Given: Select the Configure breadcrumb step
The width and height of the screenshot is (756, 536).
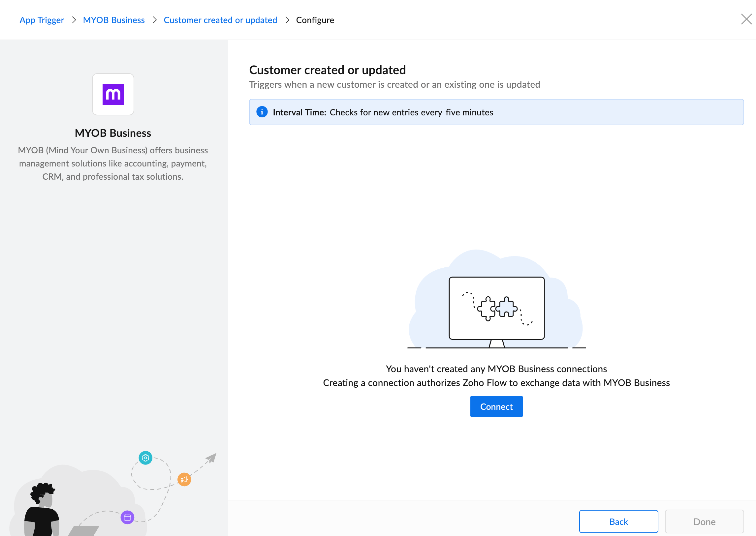Looking at the screenshot, I should pyautogui.click(x=315, y=20).
